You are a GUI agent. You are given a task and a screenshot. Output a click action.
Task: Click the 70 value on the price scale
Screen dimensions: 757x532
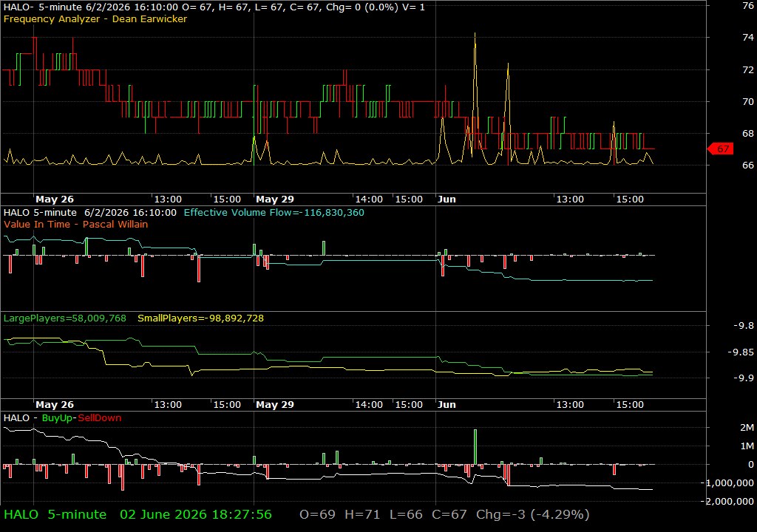pos(748,102)
